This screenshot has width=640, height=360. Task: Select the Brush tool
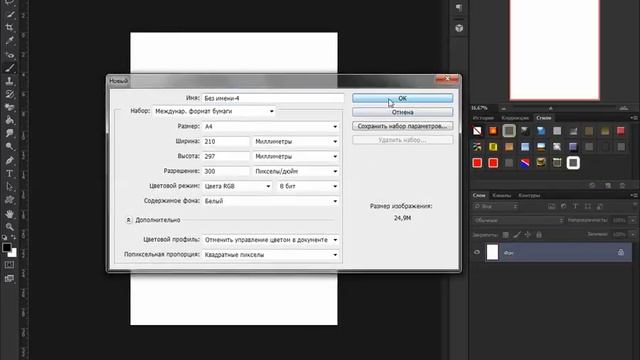pos(10,68)
